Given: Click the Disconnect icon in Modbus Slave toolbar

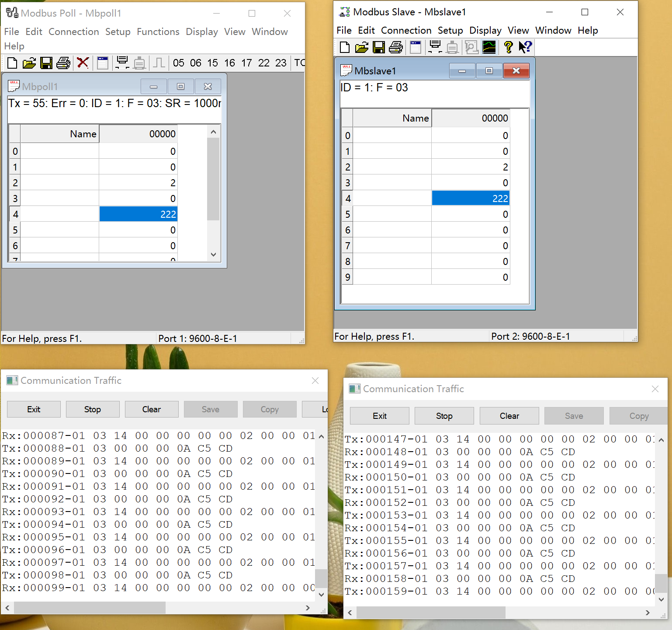Looking at the screenshot, I should [x=452, y=47].
